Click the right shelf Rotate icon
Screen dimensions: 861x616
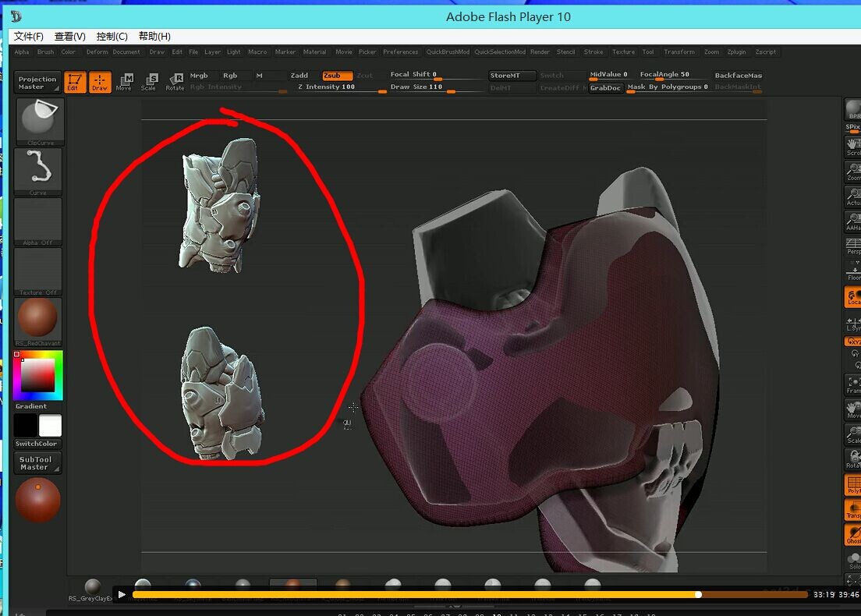pos(852,459)
